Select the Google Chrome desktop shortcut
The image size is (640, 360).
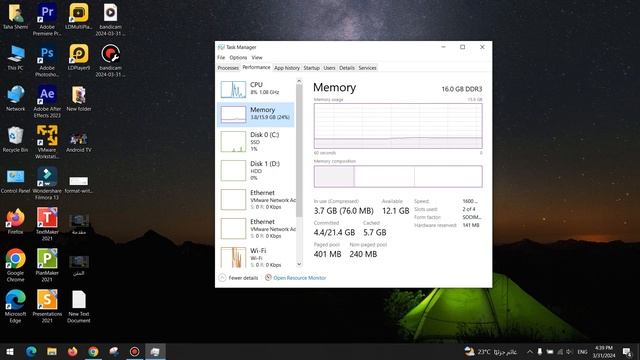coord(15,265)
